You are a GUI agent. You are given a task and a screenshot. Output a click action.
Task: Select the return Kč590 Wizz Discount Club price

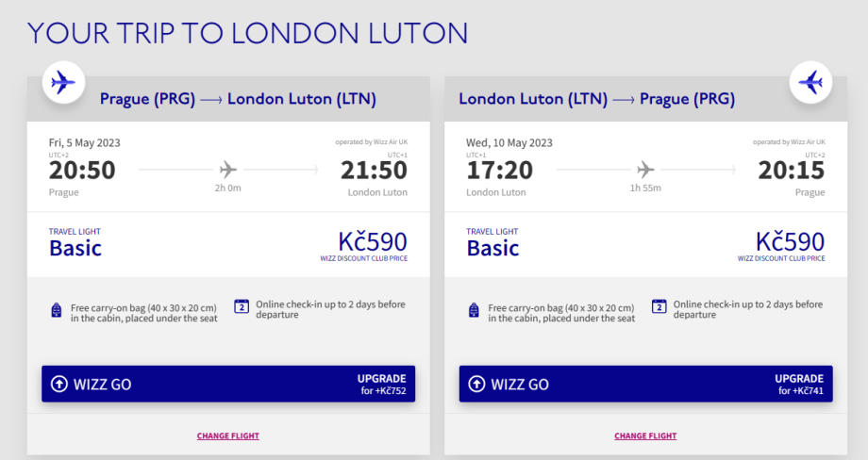click(790, 243)
